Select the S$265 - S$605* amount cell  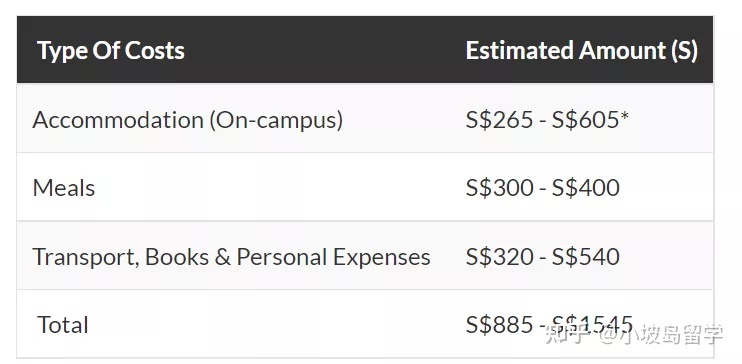(547, 120)
